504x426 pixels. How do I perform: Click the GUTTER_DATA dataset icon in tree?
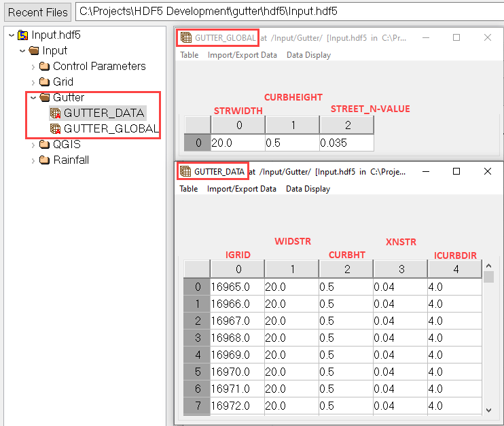point(56,113)
